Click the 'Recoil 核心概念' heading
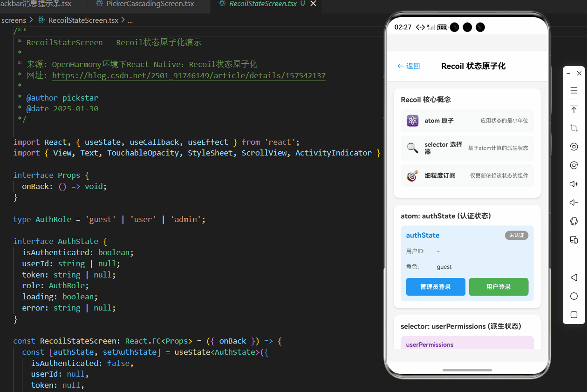Image resolution: width=587 pixels, height=392 pixels. pyautogui.click(x=426, y=100)
